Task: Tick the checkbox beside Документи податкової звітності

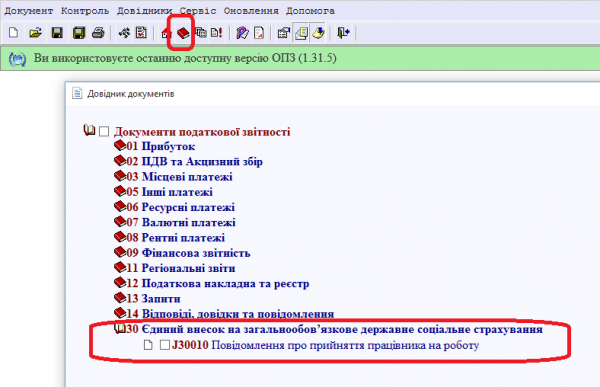Action: 104,132
